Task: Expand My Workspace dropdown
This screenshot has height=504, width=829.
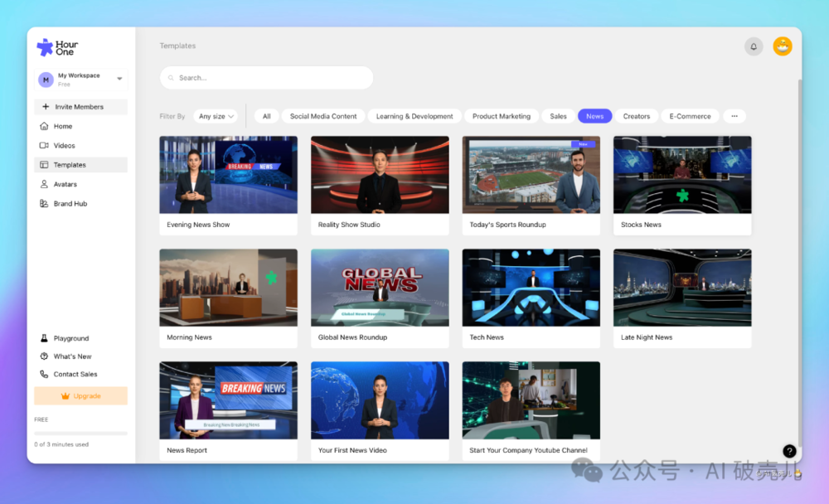Action: tap(119, 79)
